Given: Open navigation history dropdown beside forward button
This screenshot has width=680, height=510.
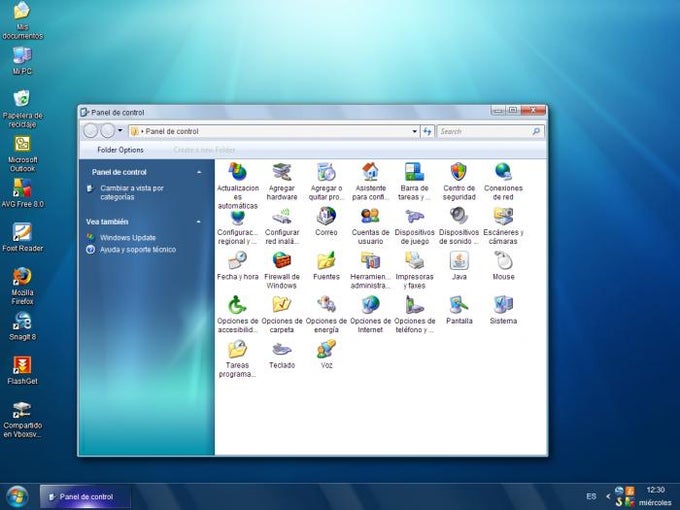Looking at the screenshot, I should click(120, 130).
